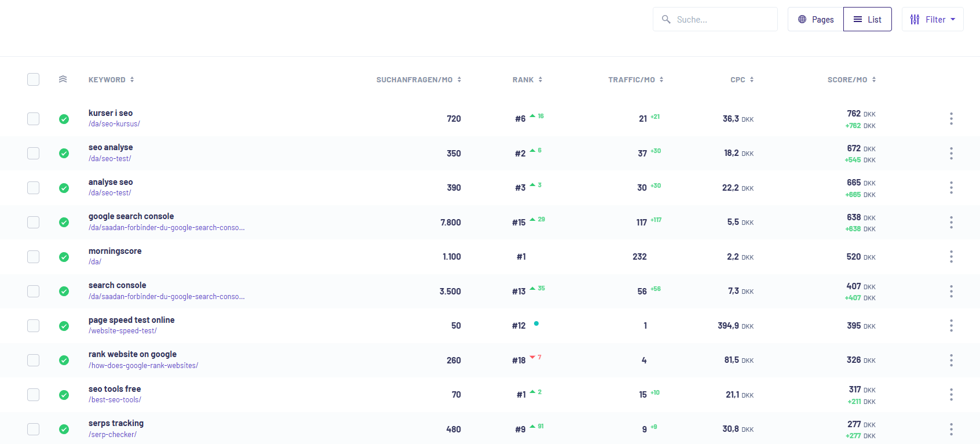This screenshot has width=980, height=444.
Task: Click the green status check for seo tools free
Action: point(64,395)
